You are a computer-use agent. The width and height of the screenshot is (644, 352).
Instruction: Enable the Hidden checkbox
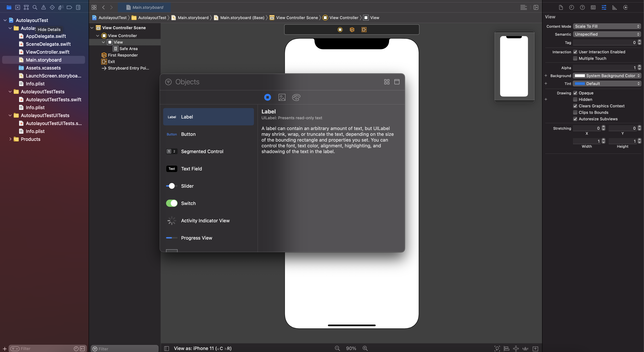click(575, 99)
